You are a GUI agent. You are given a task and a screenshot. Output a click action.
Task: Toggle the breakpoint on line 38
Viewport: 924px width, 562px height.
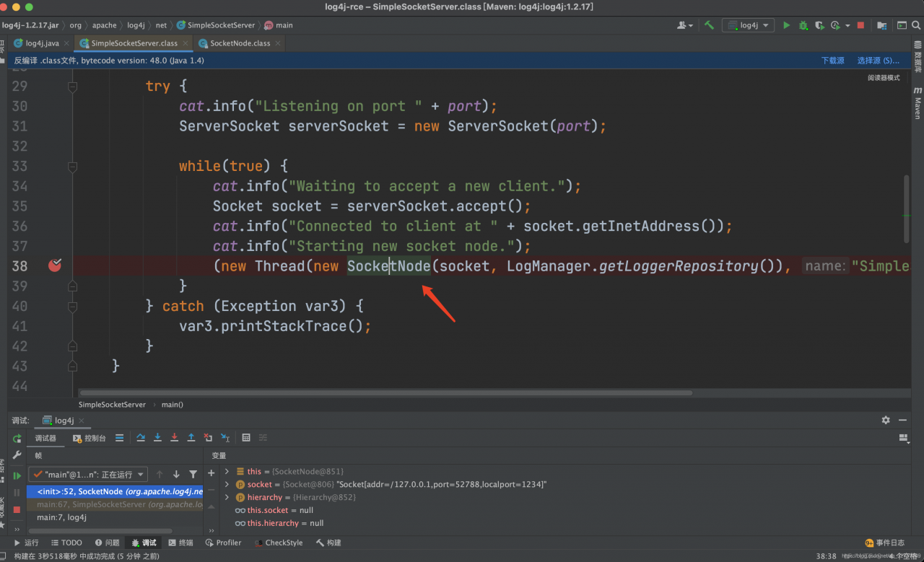tap(55, 265)
